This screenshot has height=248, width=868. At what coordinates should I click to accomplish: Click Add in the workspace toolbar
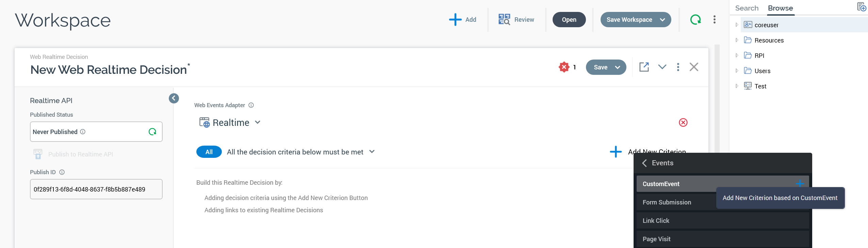click(x=463, y=20)
